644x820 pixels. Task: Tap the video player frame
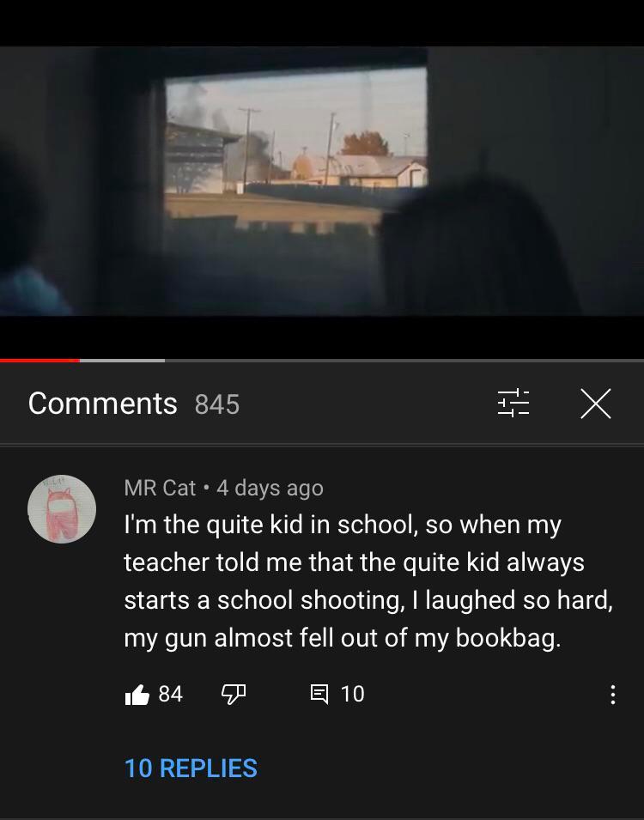322,180
